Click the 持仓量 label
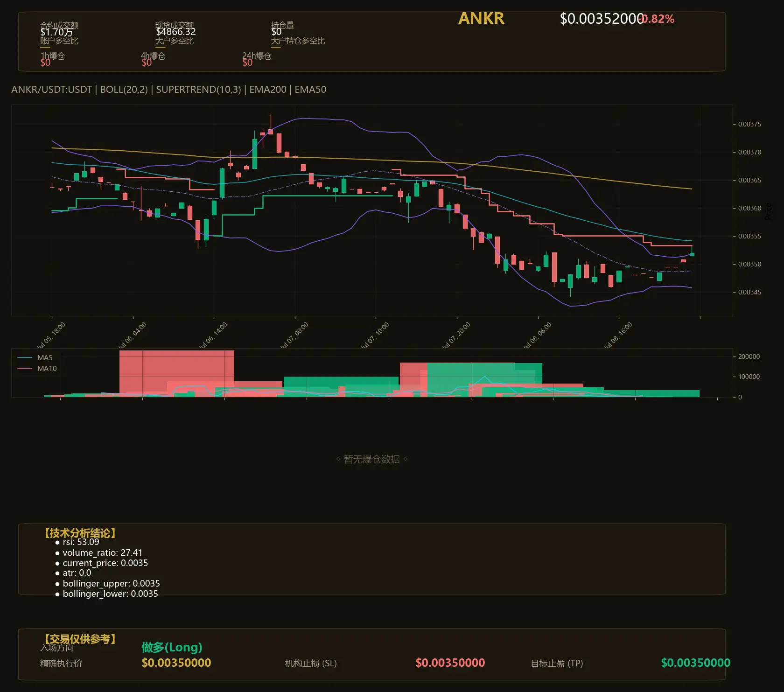 (282, 25)
